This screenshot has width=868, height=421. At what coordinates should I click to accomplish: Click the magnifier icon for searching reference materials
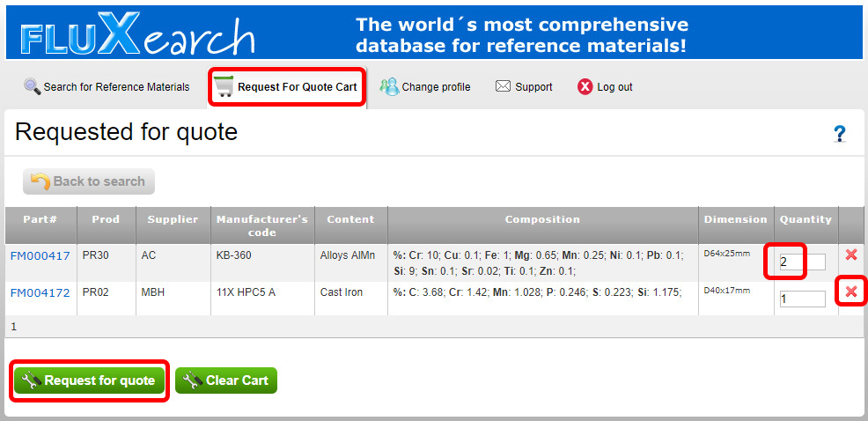click(x=32, y=86)
